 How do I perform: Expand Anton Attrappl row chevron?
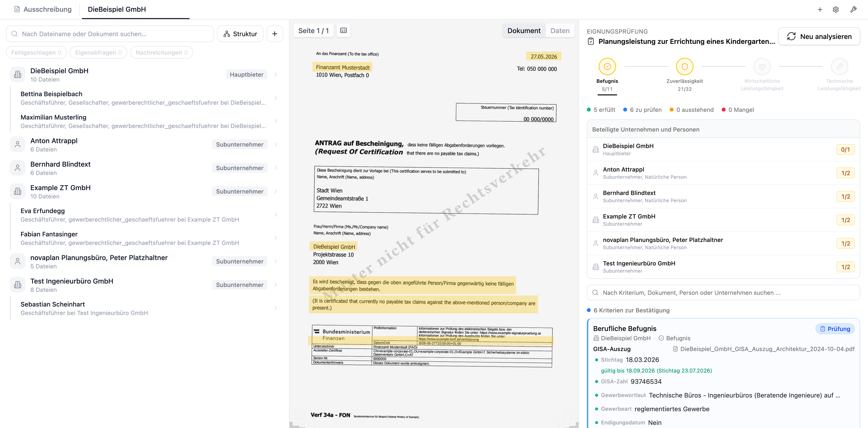pos(276,144)
